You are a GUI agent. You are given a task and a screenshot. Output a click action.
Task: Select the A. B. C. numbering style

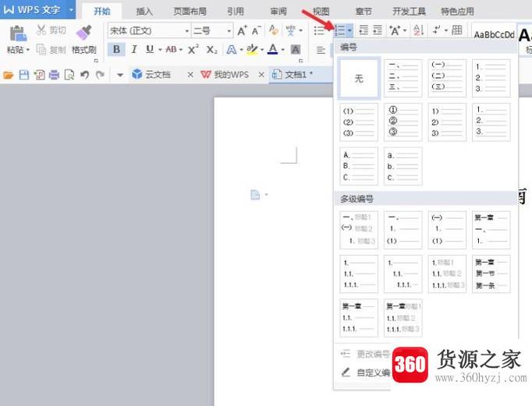coord(359,166)
